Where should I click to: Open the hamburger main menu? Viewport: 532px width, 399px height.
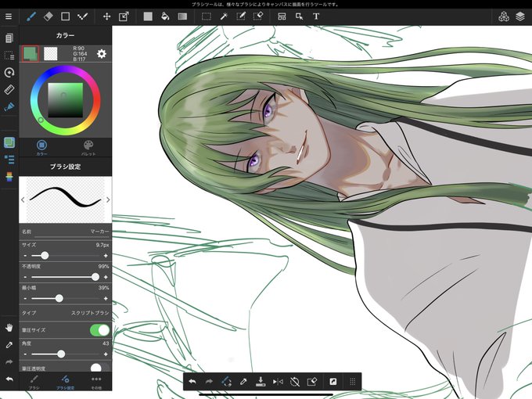point(9,16)
